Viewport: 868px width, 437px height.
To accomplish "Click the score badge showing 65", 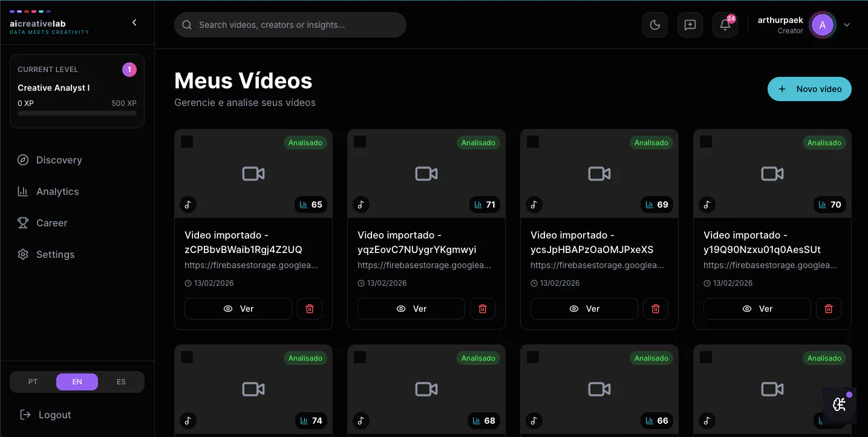I will tap(311, 205).
